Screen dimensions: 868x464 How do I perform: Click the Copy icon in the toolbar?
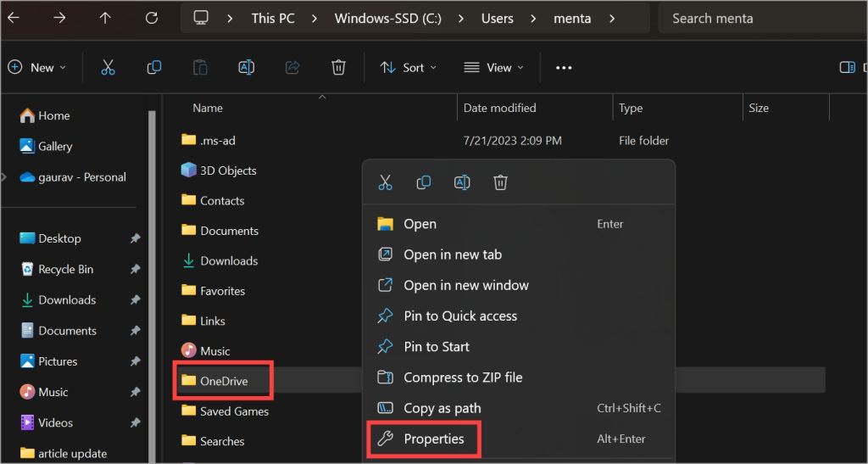[154, 68]
